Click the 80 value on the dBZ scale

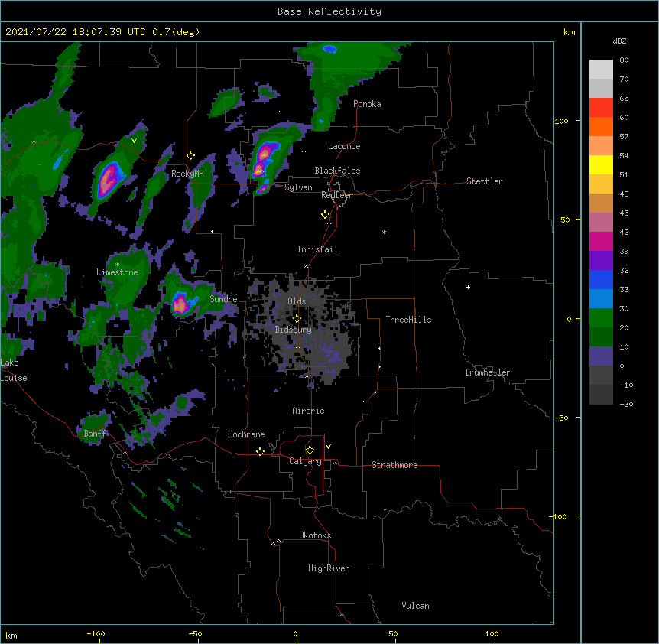point(624,60)
